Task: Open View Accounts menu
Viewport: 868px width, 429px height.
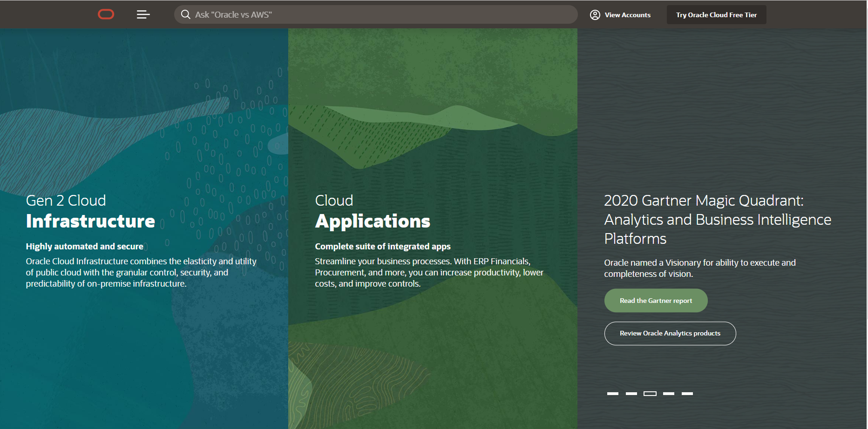Action: (x=620, y=15)
